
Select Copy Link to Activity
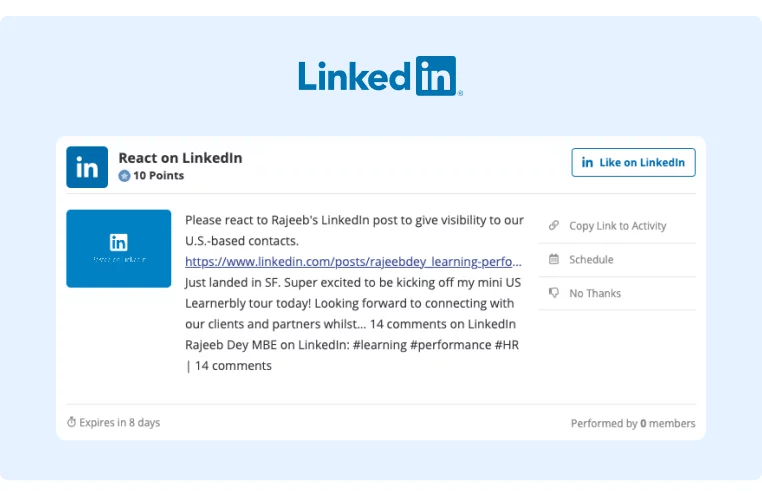617,226
